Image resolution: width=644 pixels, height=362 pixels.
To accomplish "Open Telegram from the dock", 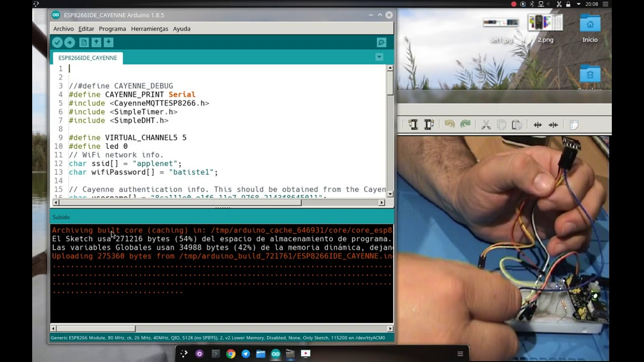I will tap(246, 354).
